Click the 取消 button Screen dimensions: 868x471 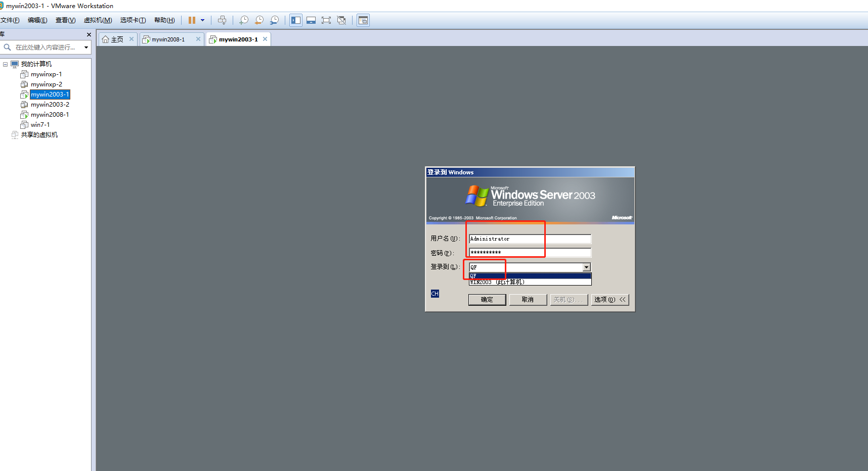click(528, 300)
